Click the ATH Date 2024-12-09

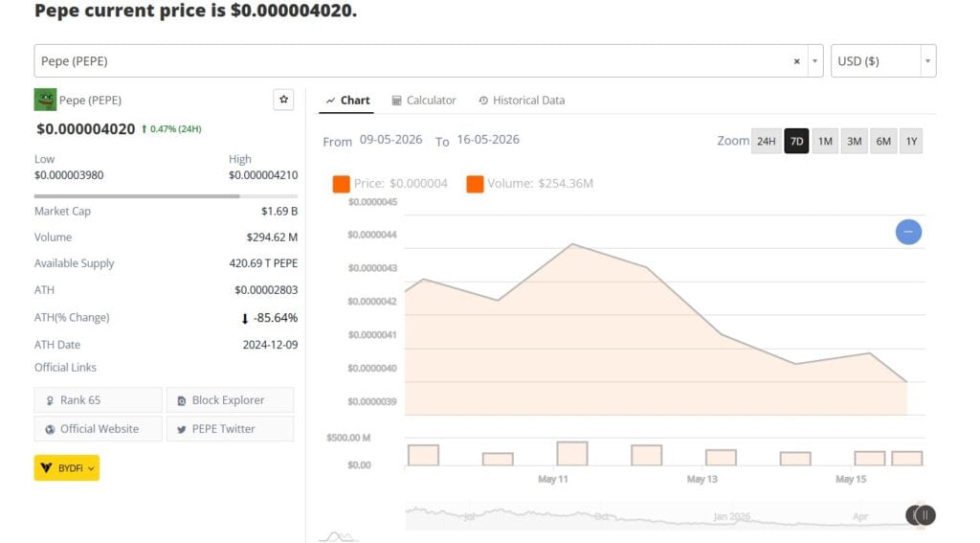270,345
